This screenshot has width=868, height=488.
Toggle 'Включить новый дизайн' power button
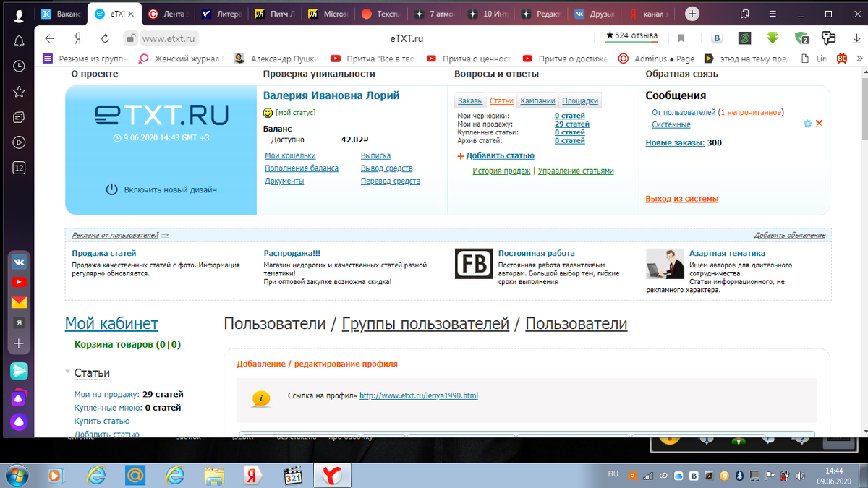coord(111,189)
